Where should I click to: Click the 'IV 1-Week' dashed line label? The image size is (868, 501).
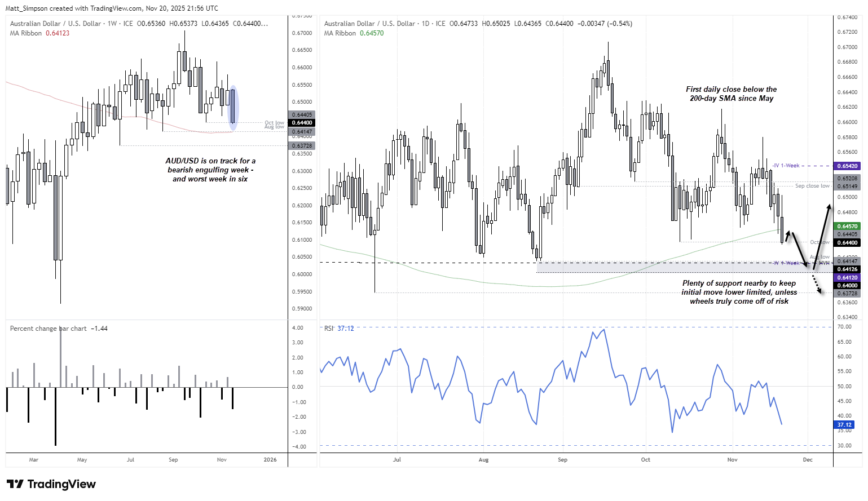click(786, 166)
